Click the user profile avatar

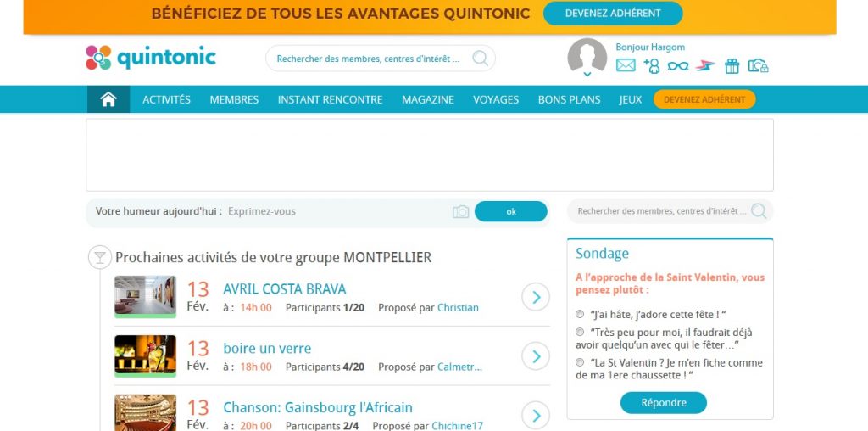(587, 57)
